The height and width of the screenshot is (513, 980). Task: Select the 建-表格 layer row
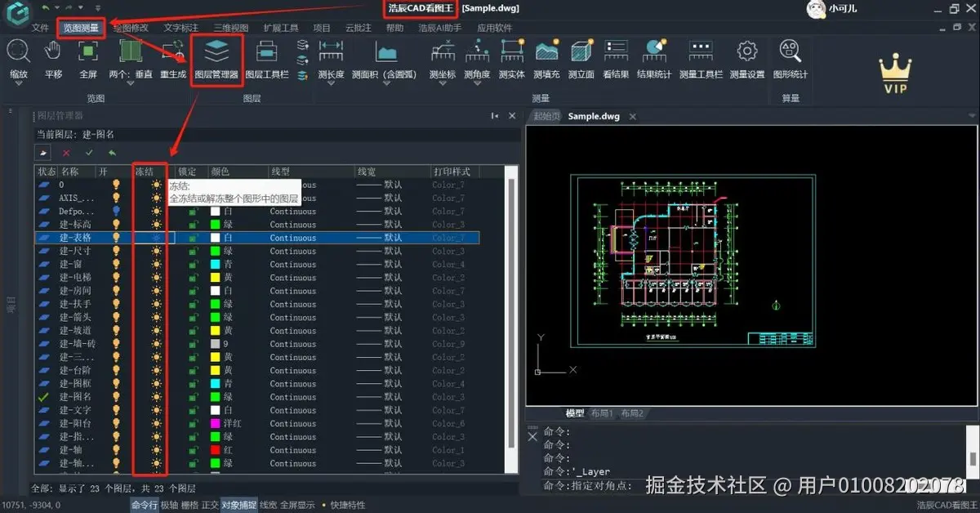coord(256,238)
